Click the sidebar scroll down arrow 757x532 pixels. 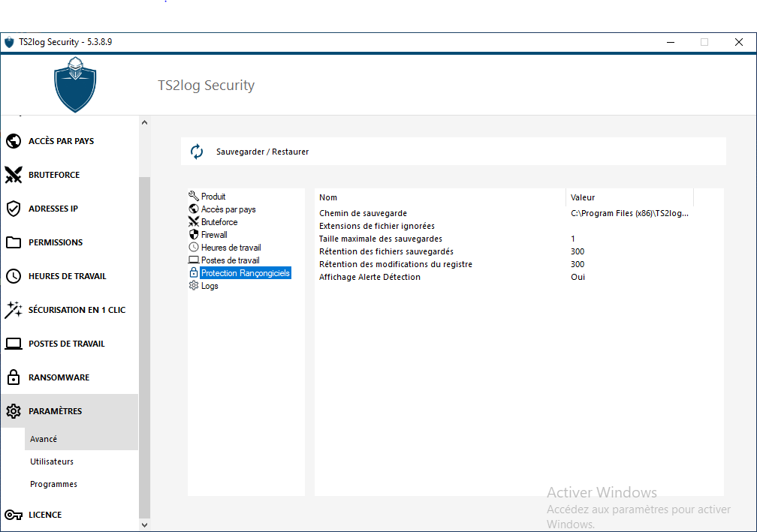pyautogui.click(x=144, y=524)
